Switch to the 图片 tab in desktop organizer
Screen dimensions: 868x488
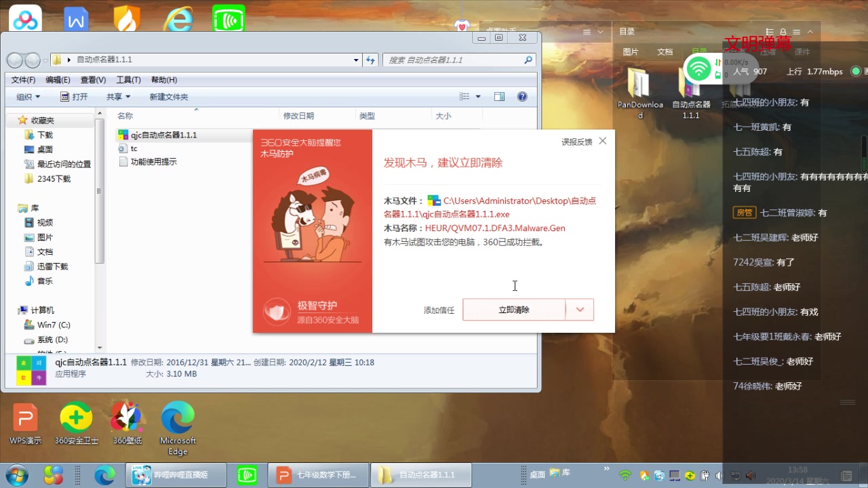[631, 52]
